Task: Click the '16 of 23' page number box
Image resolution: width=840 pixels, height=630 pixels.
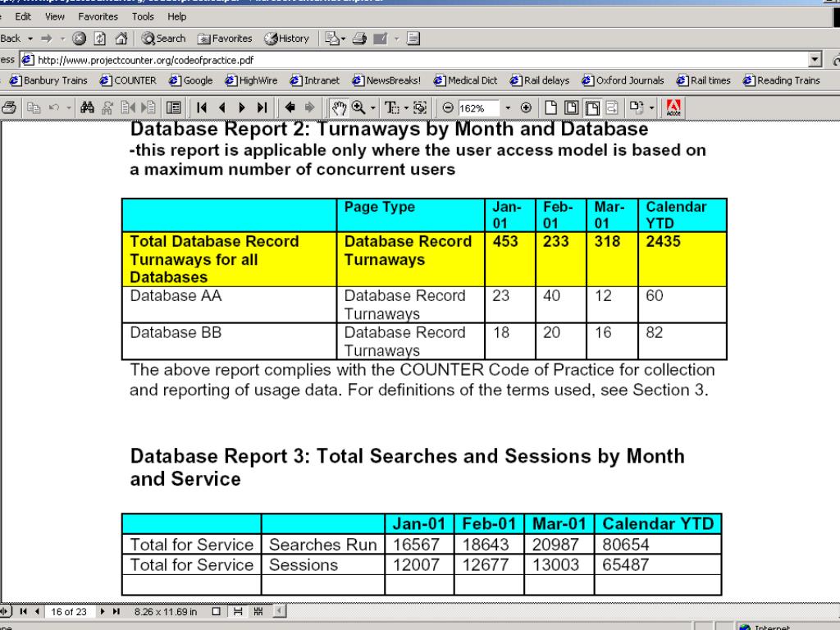Action: (69, 612)
